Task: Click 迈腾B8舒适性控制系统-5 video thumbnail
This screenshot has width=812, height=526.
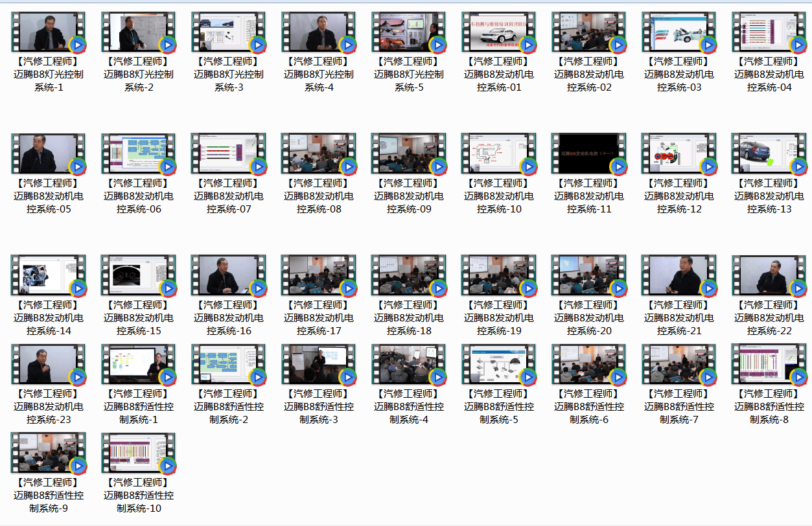Action: pyautogui.click(x=498, y=364)
